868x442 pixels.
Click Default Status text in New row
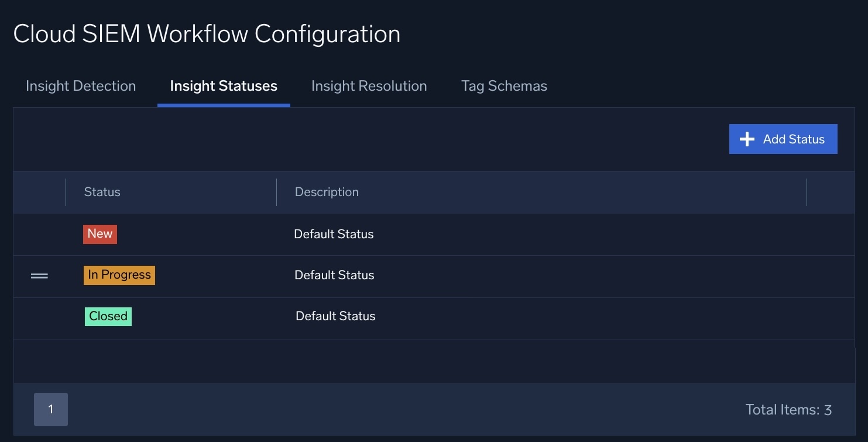334,234
